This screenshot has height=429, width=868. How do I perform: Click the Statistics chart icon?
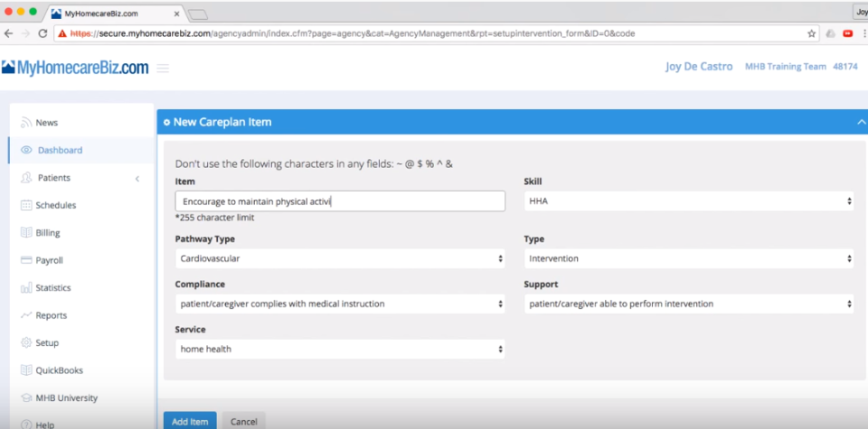tap(26, 288)
